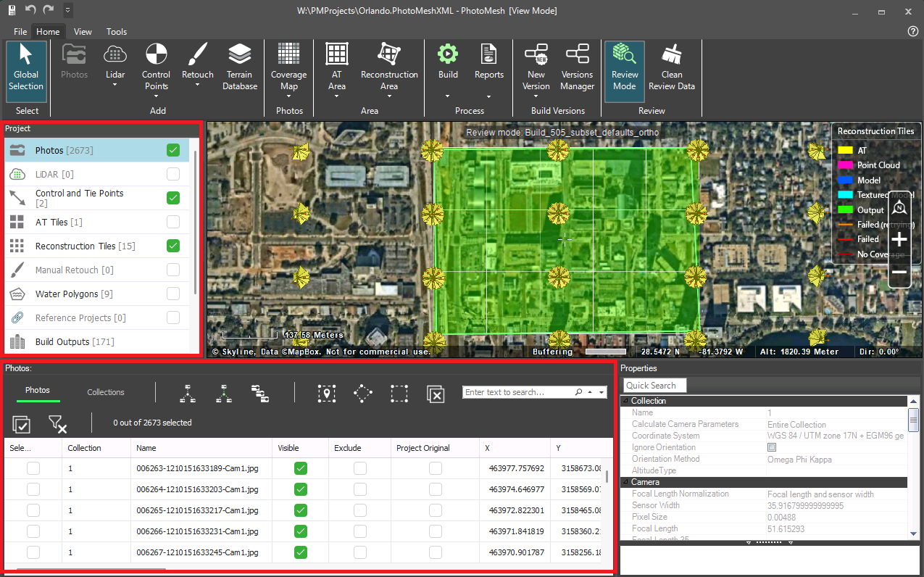Click the green Output legend swatch
The image size is (924, 577).
tap(845, 209)
